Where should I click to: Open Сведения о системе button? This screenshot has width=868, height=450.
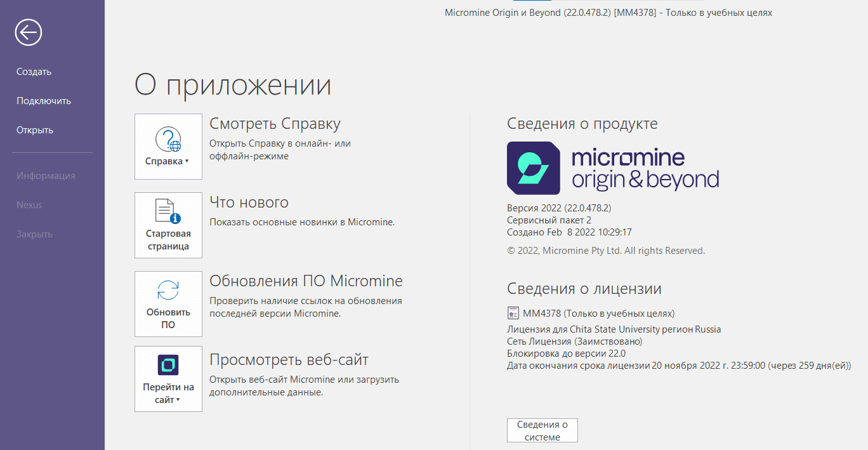pyautogui.click(x=542, y=430)
